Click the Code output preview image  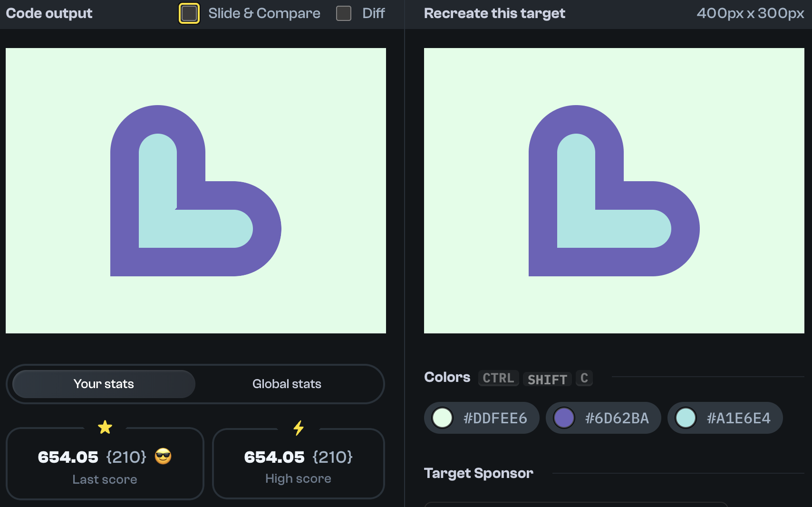click(196, 191)
